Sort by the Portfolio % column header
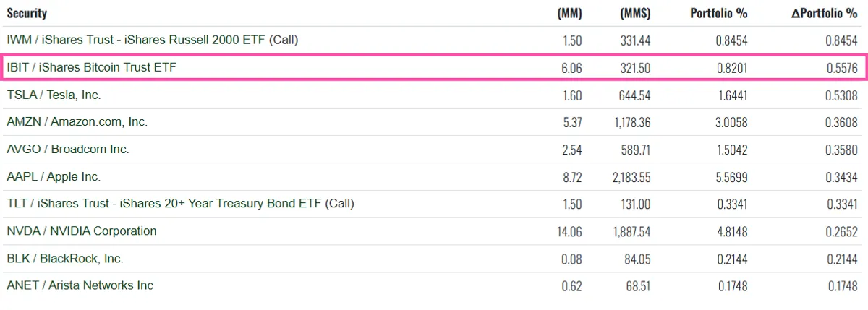 [x=718, y=13]
